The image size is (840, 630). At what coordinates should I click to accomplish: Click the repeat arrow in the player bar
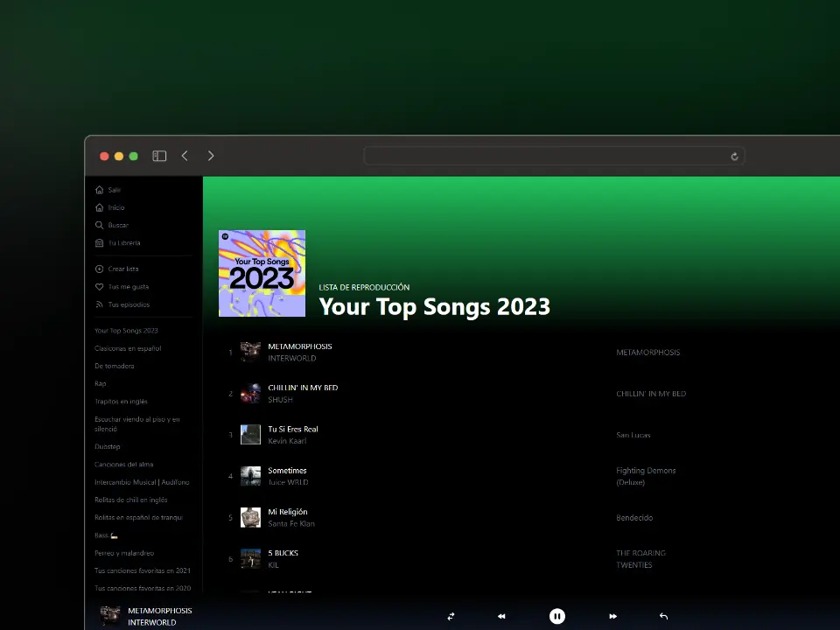pos(664,616)
